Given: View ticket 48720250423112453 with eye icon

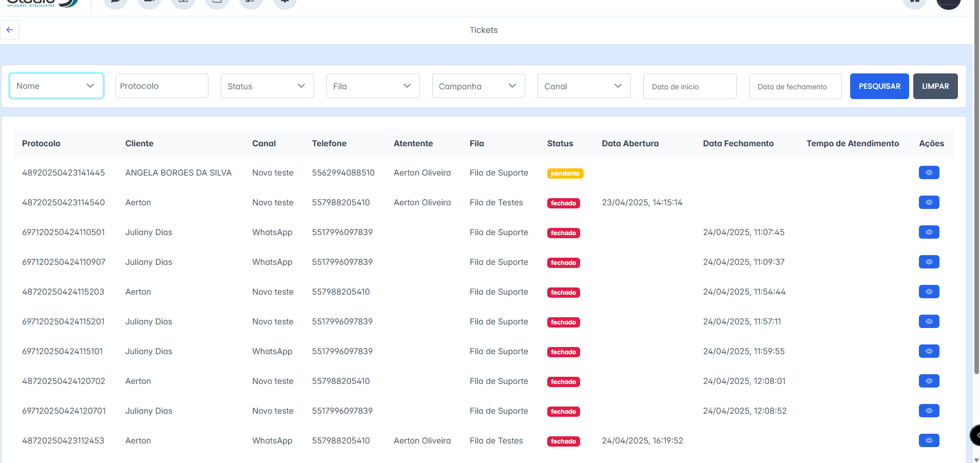Looking at the screenshot, I should (x=929, y=440).
